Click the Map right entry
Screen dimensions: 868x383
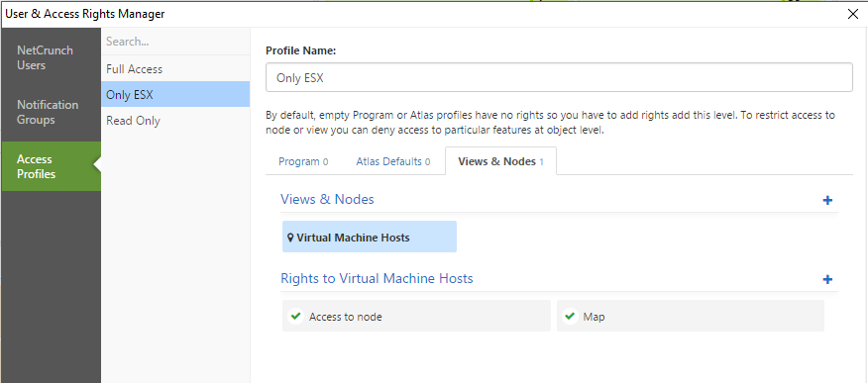(691, 316)
